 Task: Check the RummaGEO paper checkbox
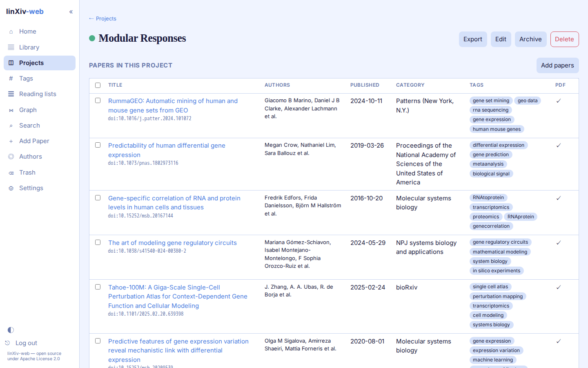pyautogui.click(x=98, y=100)
